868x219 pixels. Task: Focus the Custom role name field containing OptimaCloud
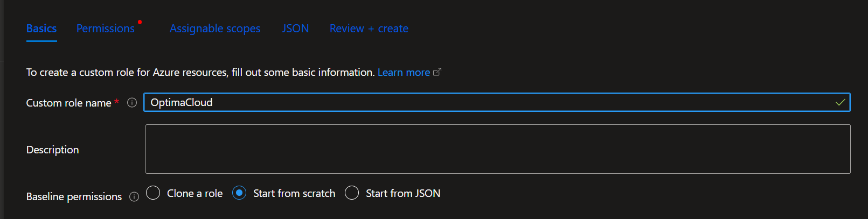pyautogui.click(x=497, y=102)
